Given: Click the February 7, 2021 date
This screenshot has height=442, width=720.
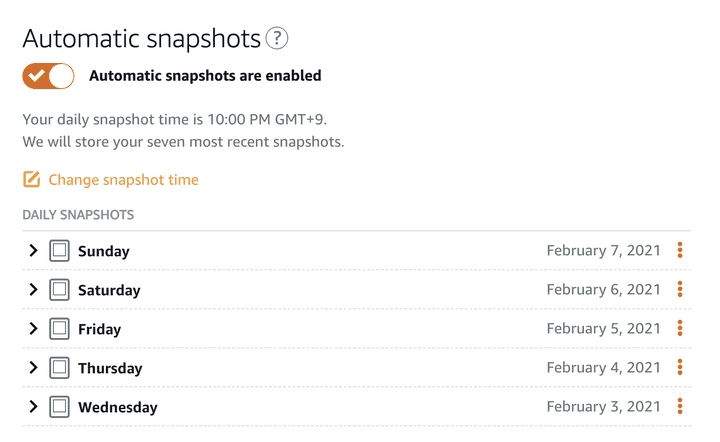Looking at the screenshot, I should 603,250.
